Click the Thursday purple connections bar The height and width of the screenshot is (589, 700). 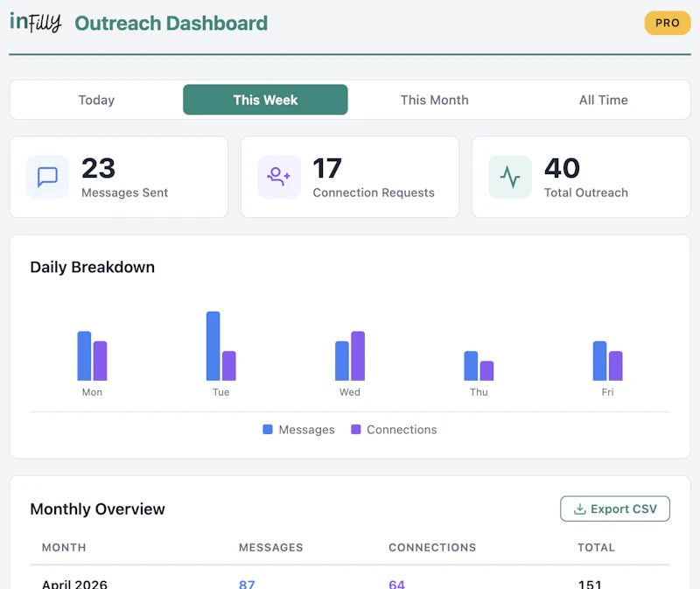[x=486, y=370]
